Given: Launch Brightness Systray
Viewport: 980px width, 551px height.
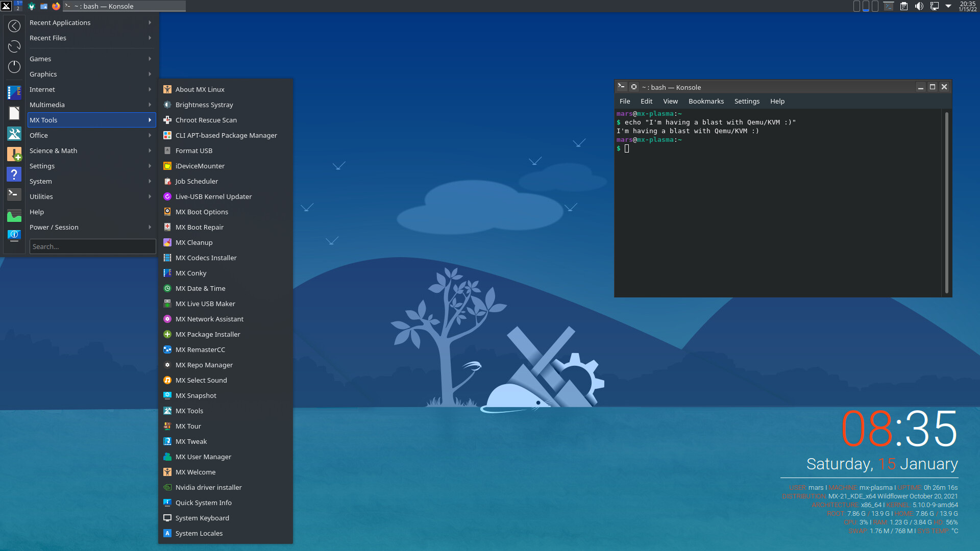Looking at the screenshot, I should pyautogui.click(x=225, y=105).
